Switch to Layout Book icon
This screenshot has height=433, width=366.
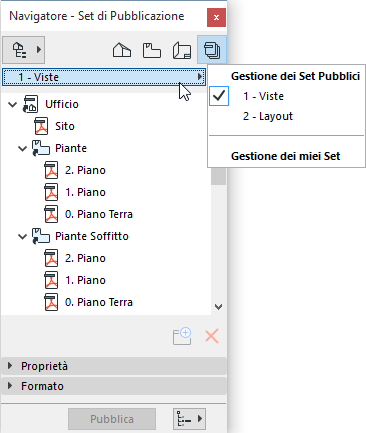[x=182, y=51]
